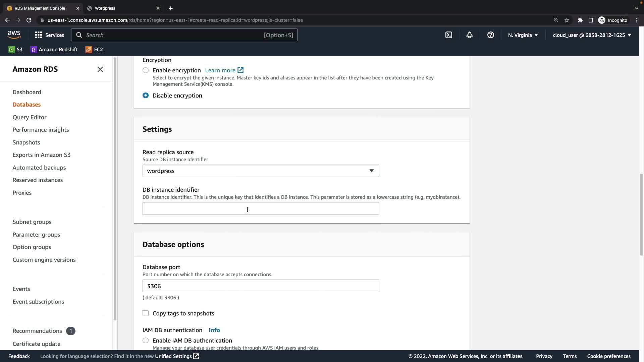
Task: Select Disable encryption option
Action: [x=146, y=96]
